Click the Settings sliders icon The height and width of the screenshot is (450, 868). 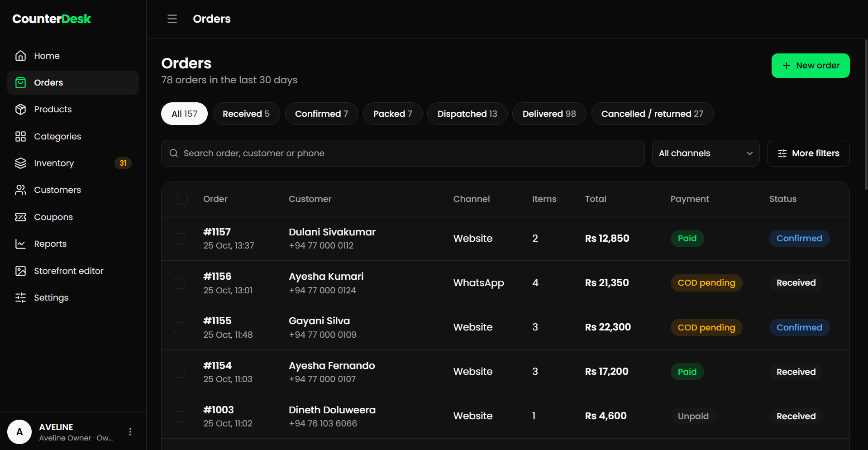20,297
